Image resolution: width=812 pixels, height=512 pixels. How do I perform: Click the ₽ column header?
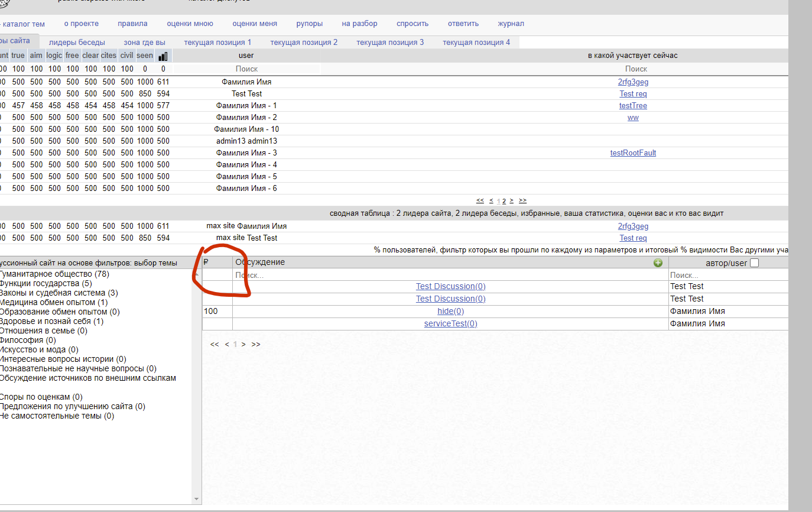point(217,263)
